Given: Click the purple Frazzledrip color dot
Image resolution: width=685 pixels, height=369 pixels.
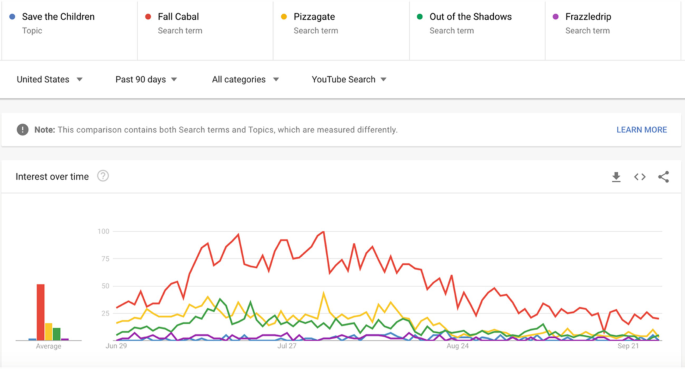Looking at the screenshot, I should tap(555, 17).
